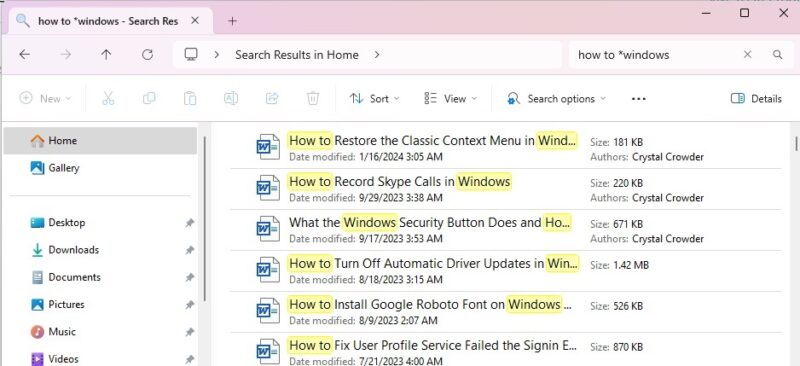Select 'How to Install Google Roboto Font' file name
The image size is (800, 366).
coord(430,304)
